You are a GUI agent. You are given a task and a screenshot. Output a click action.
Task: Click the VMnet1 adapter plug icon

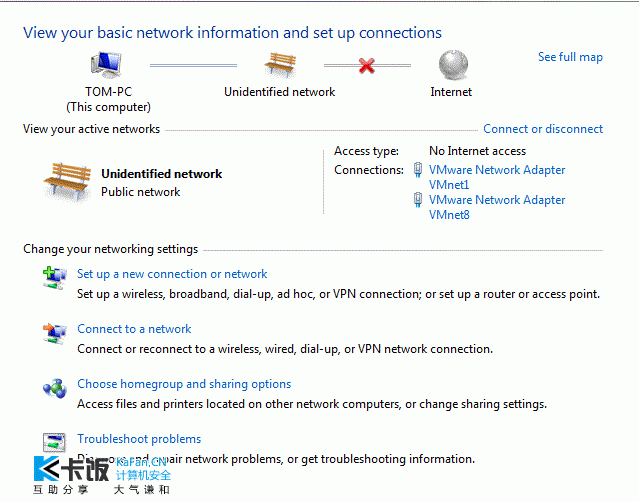click(x=418, y=170)
